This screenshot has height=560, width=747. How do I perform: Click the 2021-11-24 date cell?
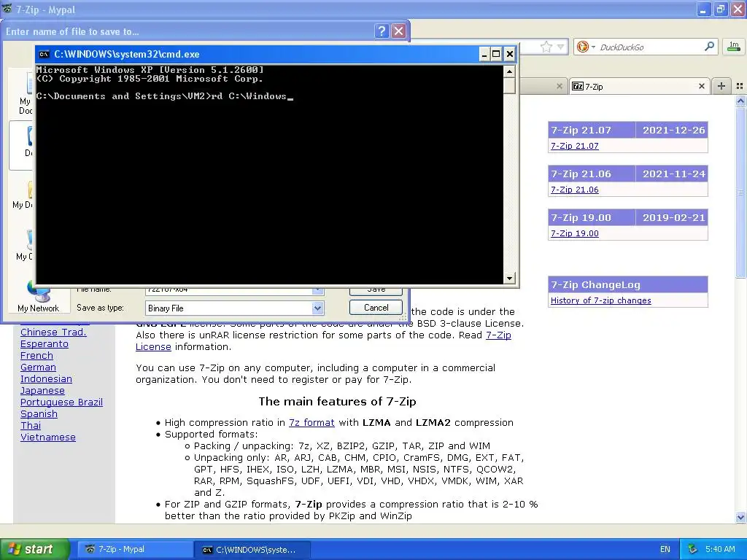coord(672,174)
